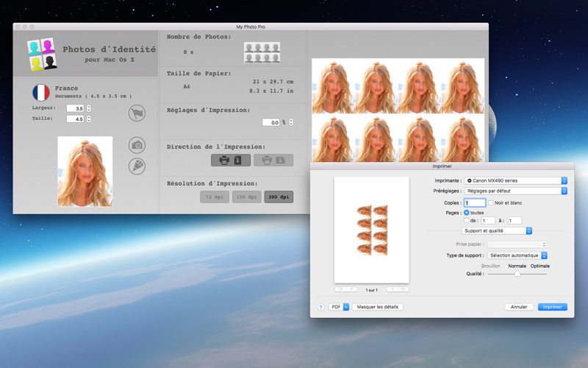
Task: Open the Imprimante Canon MX490 dropdown
Action: [515, 180]
